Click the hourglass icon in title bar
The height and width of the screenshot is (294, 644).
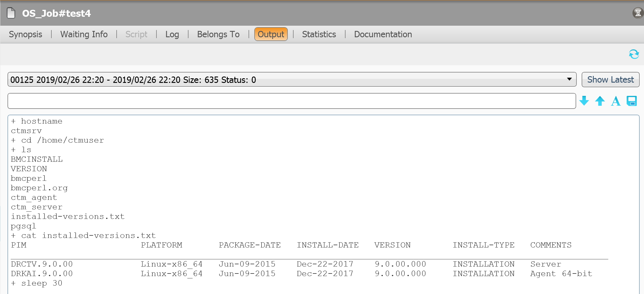(x=638, y=13)
